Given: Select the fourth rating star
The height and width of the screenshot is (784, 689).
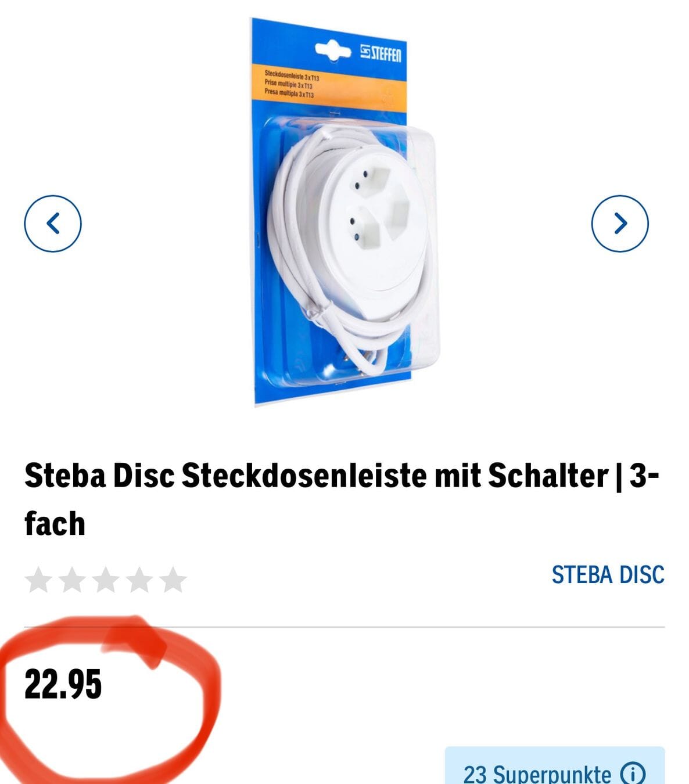Looking at the screenshot, I should 139,580.
